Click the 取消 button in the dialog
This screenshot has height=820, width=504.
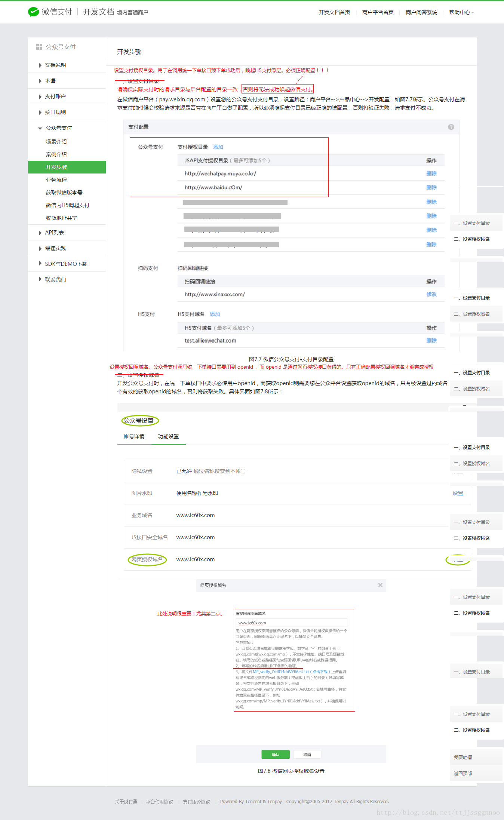[x=307, y=755]
